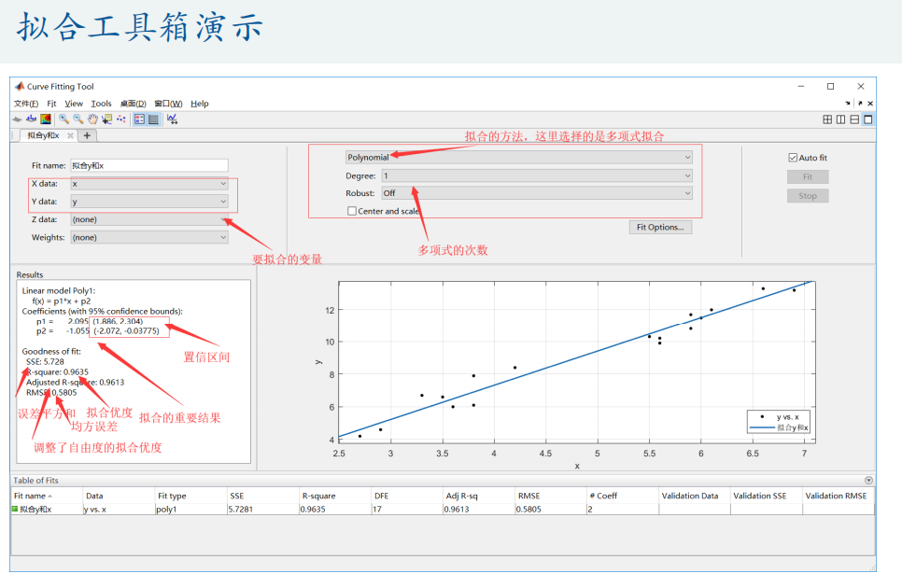Open the Tools menu
The width and height of the screenshot is (902, 588).
click(x=101, y=104)
